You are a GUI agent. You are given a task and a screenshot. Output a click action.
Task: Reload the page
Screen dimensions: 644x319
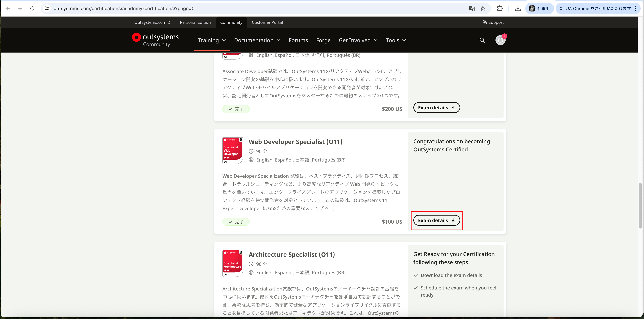32,8
